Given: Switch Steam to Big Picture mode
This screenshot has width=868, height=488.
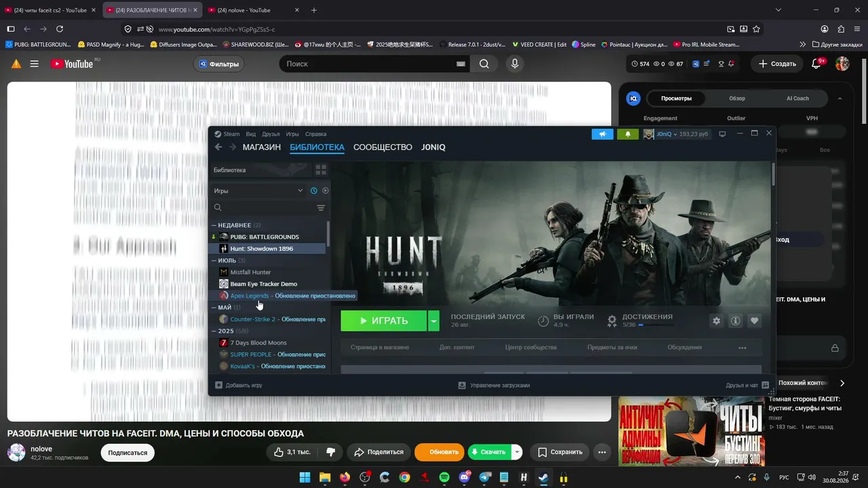Looking at the screenshot, I should [x=722, y=134].
